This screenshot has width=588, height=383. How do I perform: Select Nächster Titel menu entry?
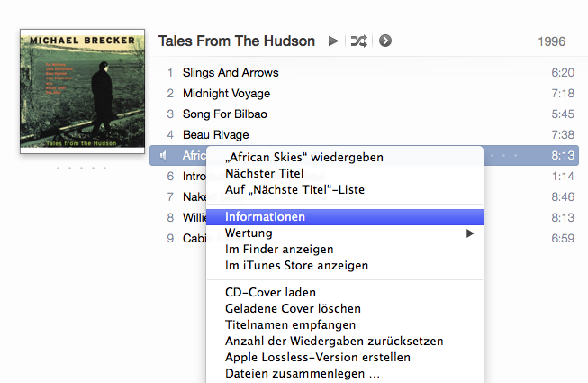(x=265, y=173)
